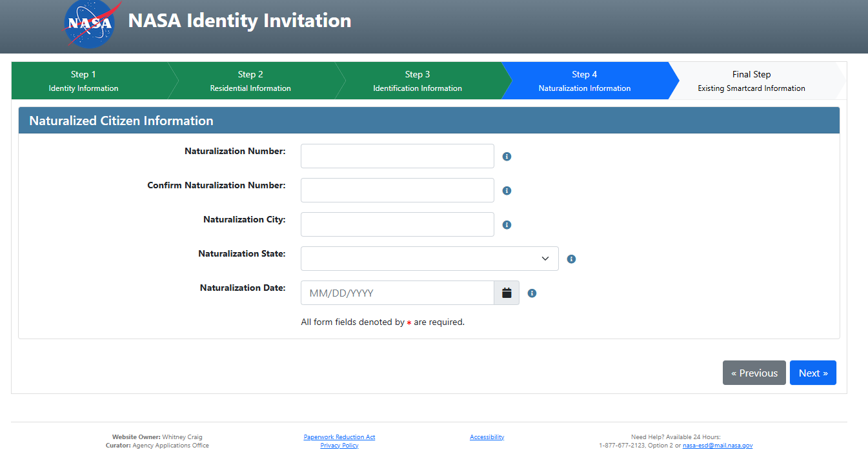Image resolution: width=868 pixels, height=472 pixels.
Task: Click the Naturalization Date MM/DD/YYYY field
Action: [398, 293]
